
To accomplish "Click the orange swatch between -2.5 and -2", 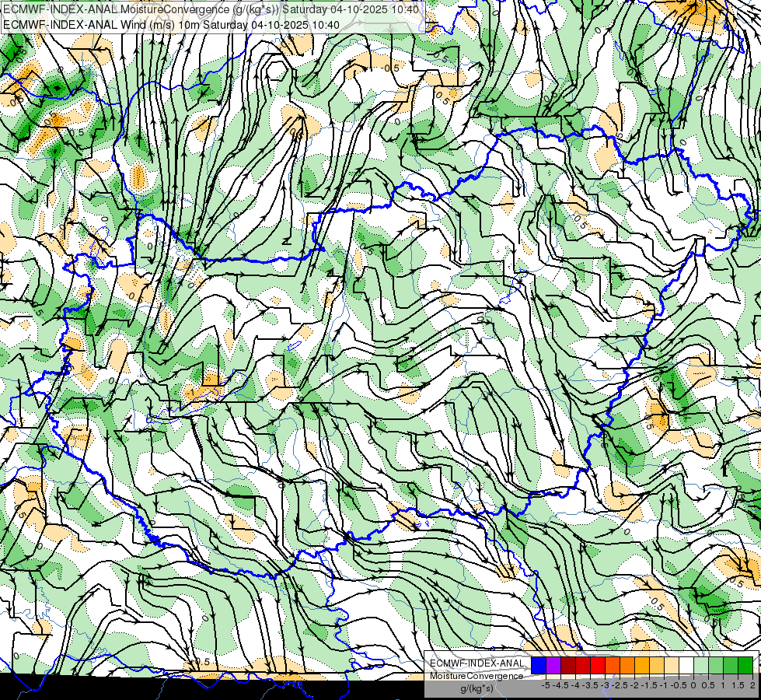I will [x=627, y=666].
